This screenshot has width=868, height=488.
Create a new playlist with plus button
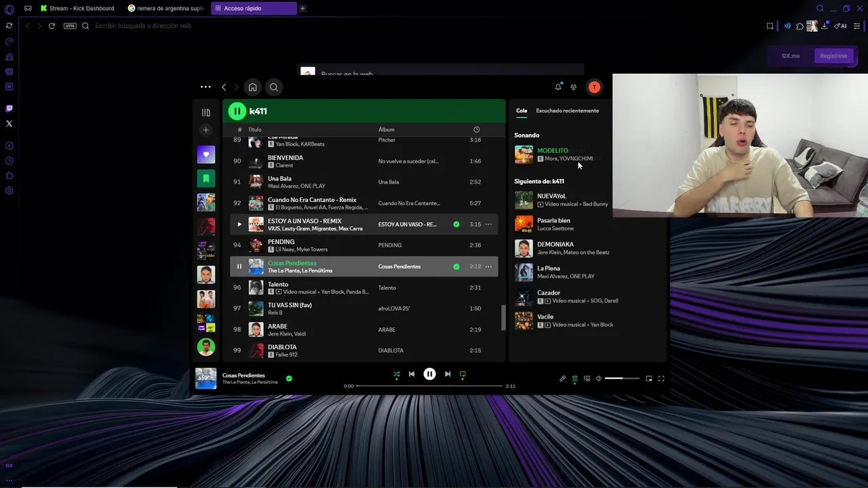pyautogui.click(x=206, y=130)
